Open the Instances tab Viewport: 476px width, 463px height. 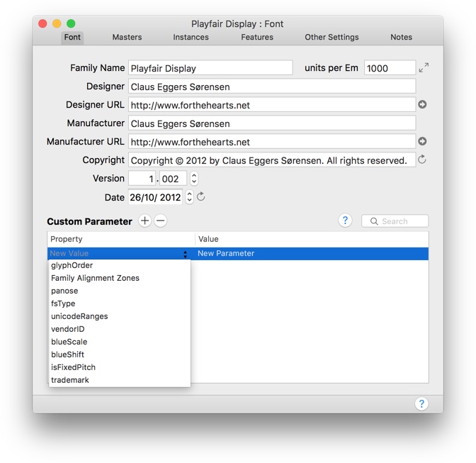coord(191,37)
